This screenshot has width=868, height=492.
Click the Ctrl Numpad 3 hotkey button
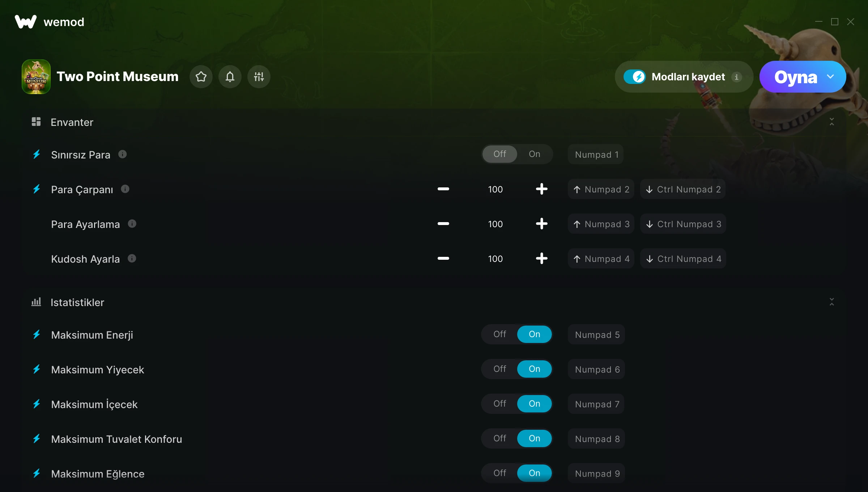pos(683,224)
